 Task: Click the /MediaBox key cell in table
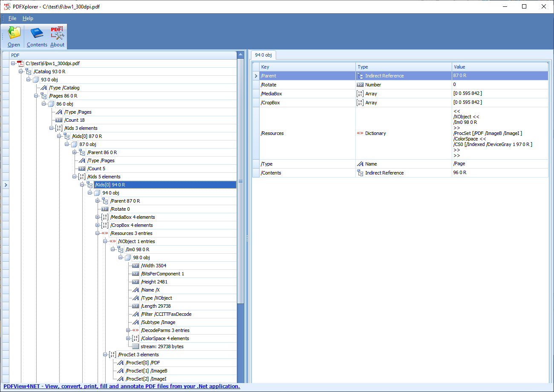click(308, 94)
